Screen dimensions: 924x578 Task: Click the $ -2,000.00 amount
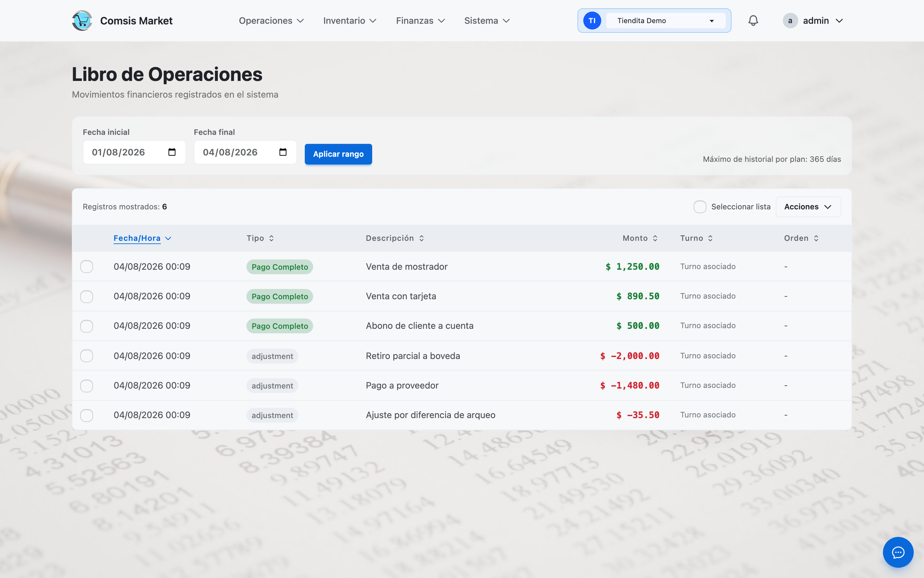629,356
